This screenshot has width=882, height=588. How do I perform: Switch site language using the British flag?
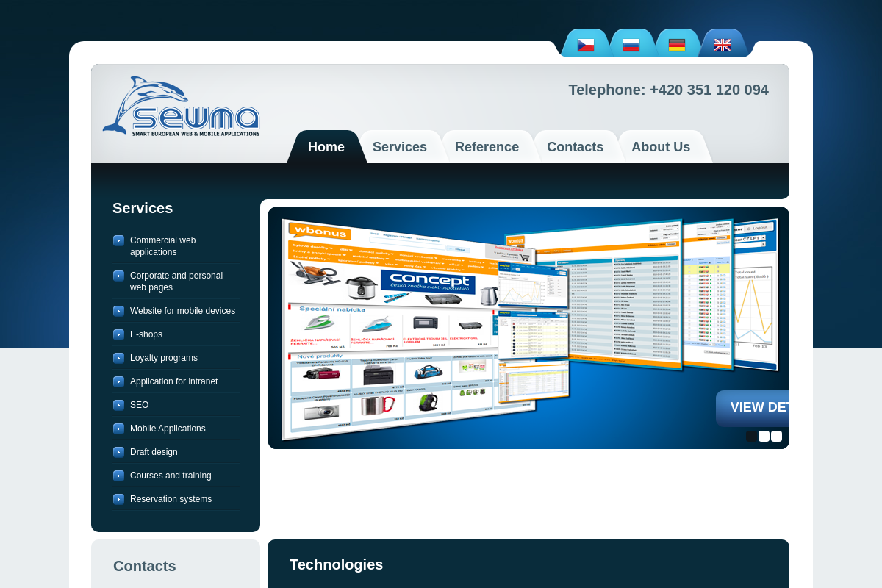coord(723,44)
